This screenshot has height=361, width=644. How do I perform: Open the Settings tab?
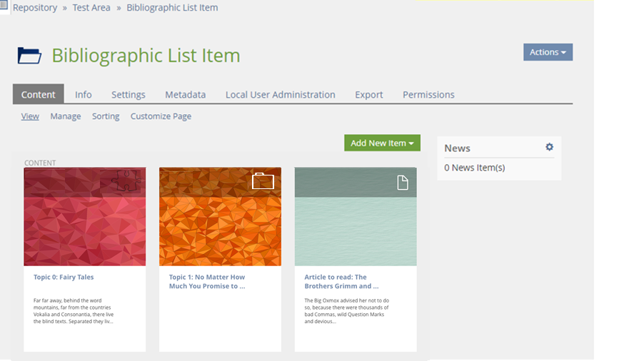tap(129, 94)
